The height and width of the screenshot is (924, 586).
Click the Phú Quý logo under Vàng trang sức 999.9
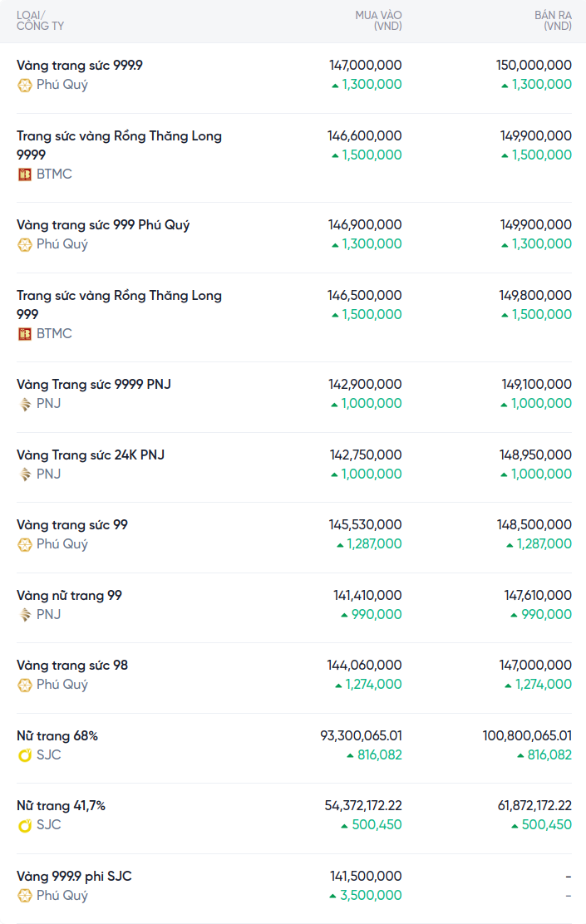click(25, 85)
